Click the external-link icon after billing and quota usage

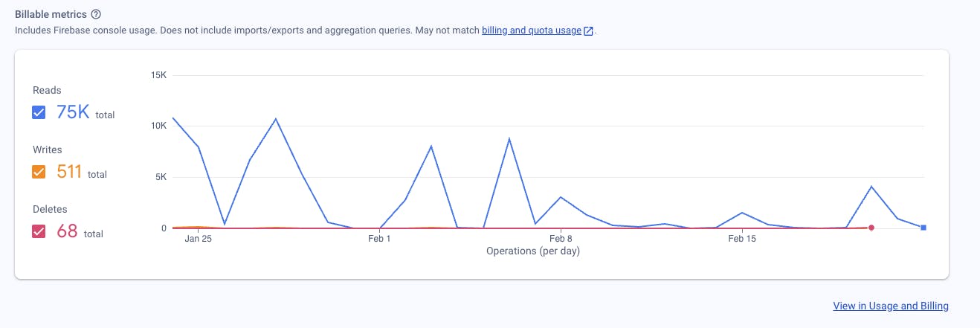589,31
